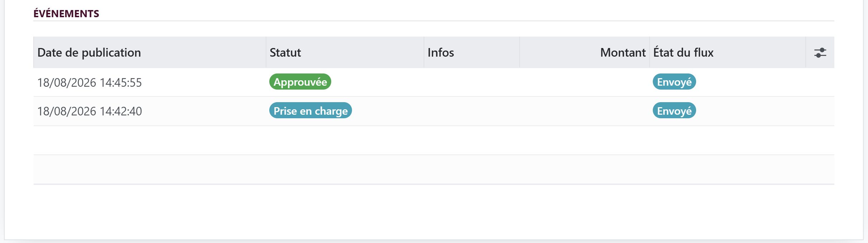Screen dimensions: 868x243
Task: Click blank area below the events table
Action: [x=434, y=211]
